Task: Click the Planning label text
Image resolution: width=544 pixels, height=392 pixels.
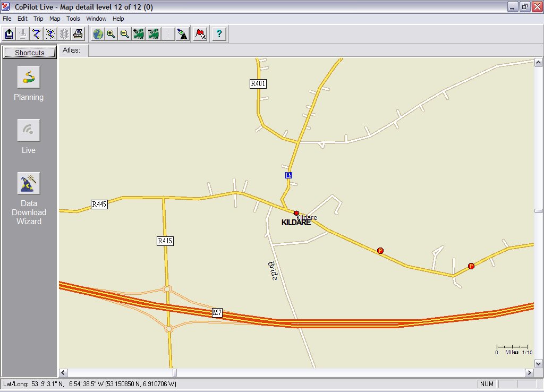Action: [29, 97]
